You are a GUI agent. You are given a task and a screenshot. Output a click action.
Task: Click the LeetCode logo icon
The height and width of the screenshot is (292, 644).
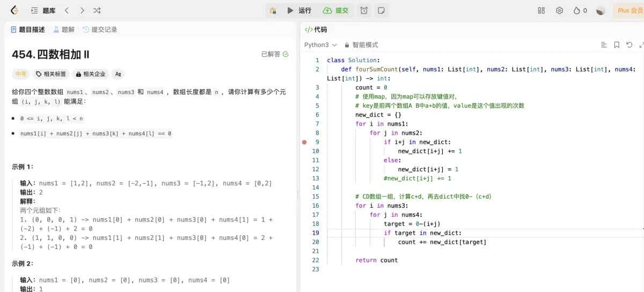click(x=14, y=10)
